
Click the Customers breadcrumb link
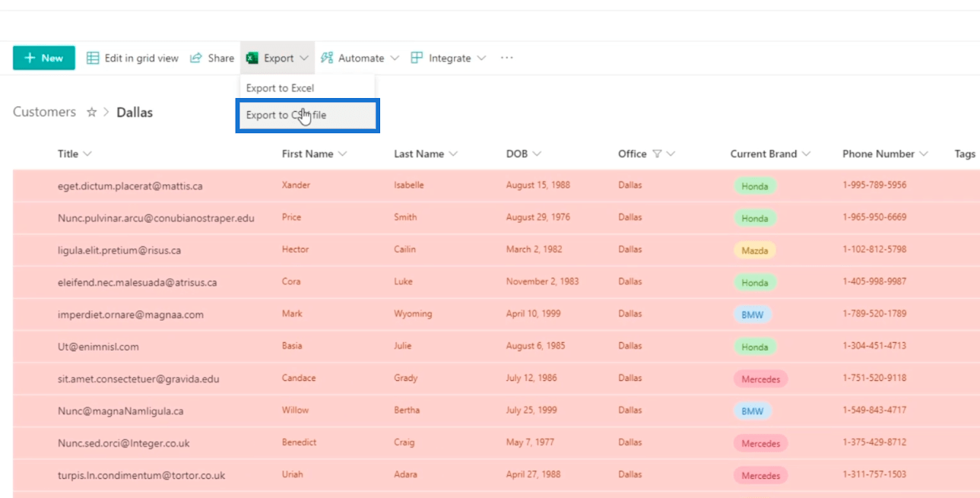click(x=44, y=112)
